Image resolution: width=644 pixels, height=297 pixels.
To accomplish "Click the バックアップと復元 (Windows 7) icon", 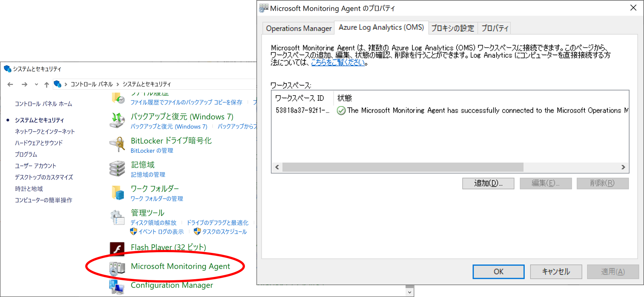I will coord(117,121).
